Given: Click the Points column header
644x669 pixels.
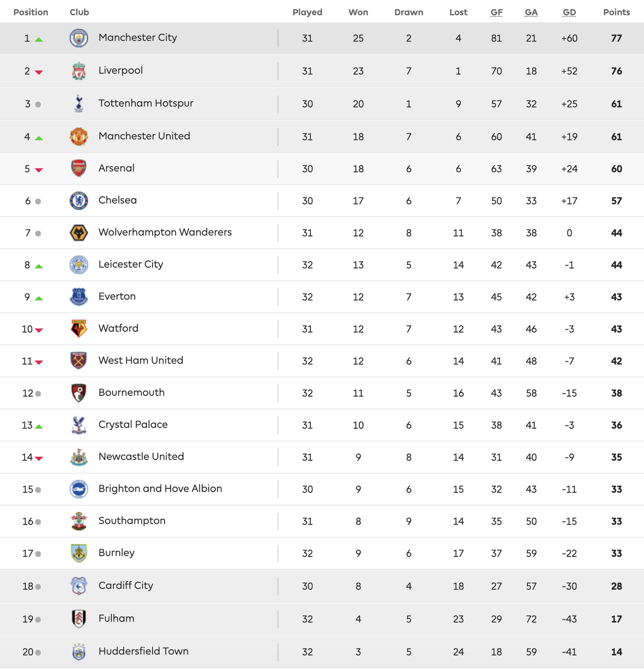Looking at the screenshot, I should [x=616, y=12].
